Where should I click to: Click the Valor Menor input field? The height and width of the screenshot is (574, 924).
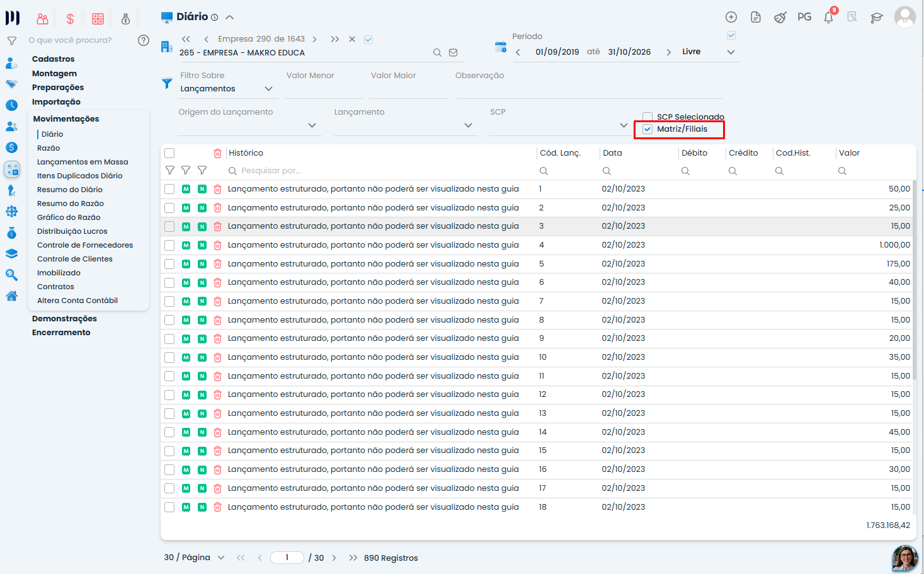click(x=323, y=89)
